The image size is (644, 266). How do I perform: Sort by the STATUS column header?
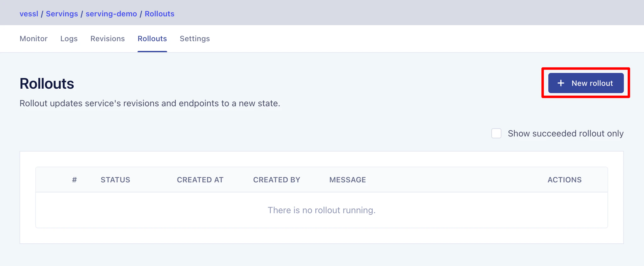point(115,180)
